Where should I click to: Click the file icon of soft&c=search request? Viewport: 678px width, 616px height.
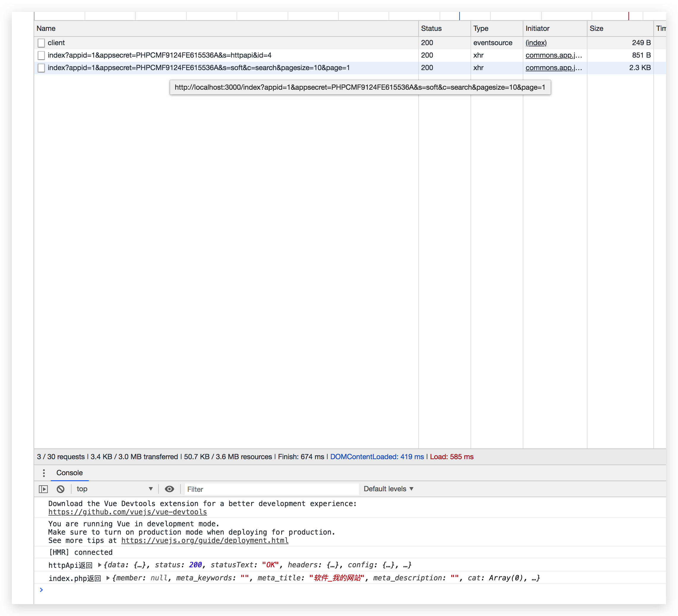tap(41, 68)
